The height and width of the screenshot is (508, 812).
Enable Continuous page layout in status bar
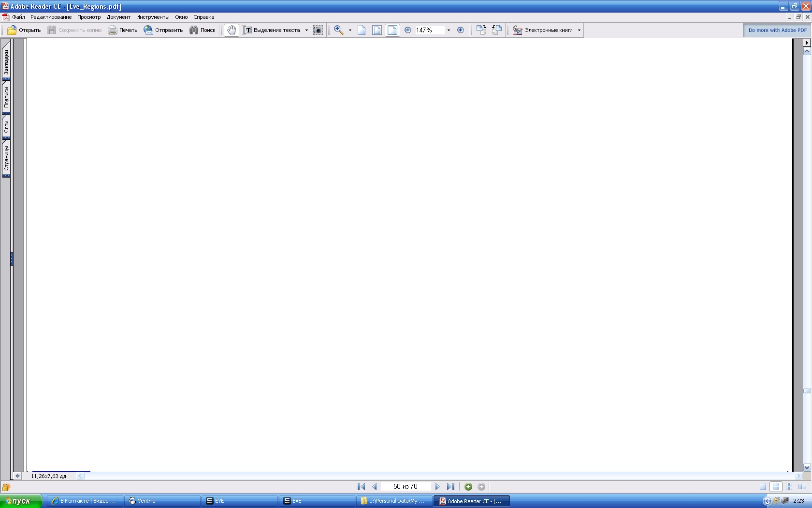click(776, 487)
